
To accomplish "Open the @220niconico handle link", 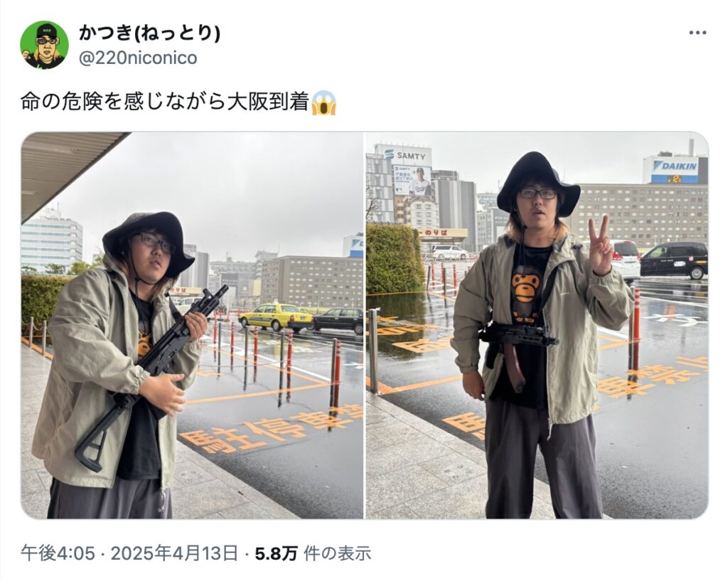I will tap(138, 58).
